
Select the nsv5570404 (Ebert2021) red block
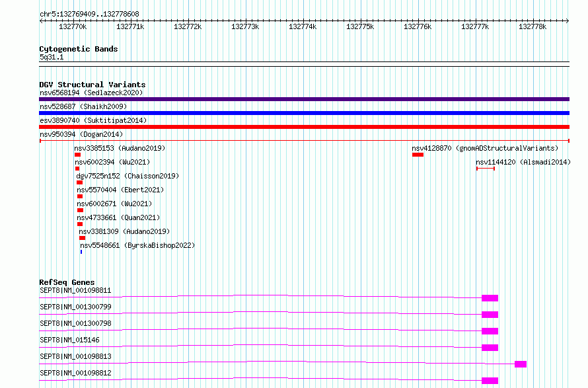pos(80,196)
